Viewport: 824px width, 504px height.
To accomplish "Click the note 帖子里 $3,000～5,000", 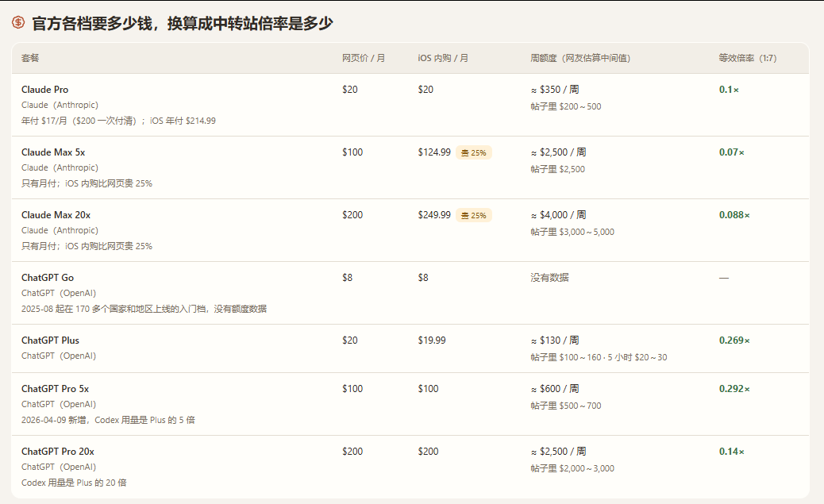I will point(572,232).
